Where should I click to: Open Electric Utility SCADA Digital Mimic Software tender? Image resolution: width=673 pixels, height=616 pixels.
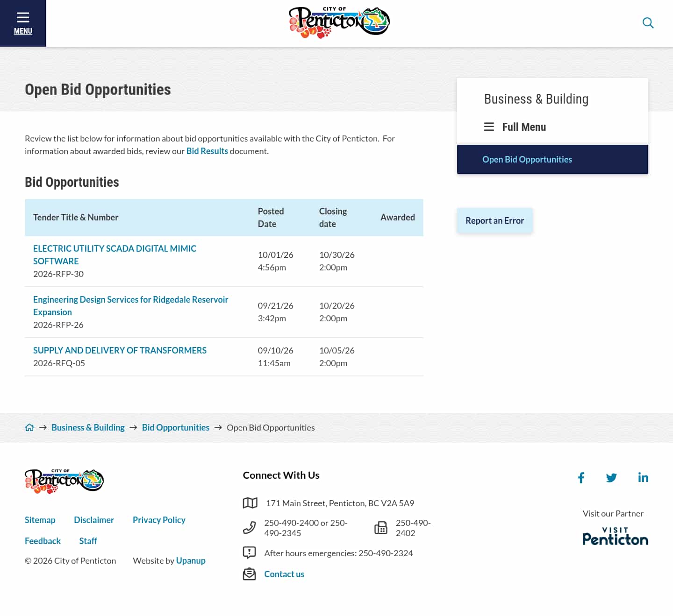tap(115, 255)
